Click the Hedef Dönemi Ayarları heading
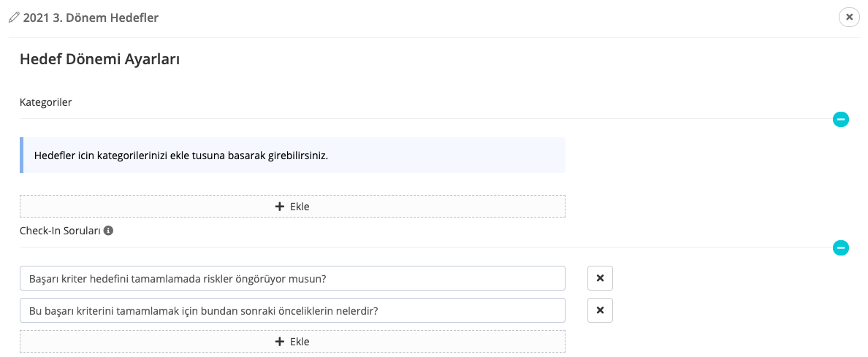This screenshot has width=868, height=357. point(99,60)
